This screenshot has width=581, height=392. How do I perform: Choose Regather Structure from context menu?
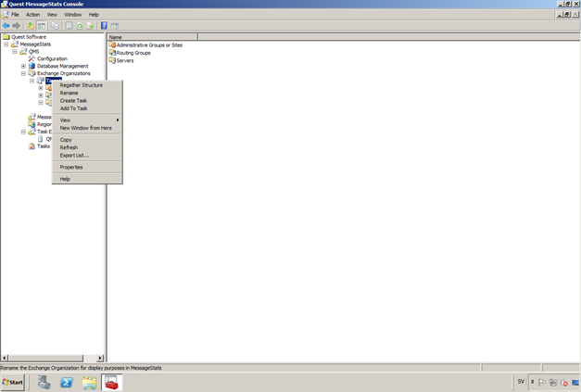point(87,85)
